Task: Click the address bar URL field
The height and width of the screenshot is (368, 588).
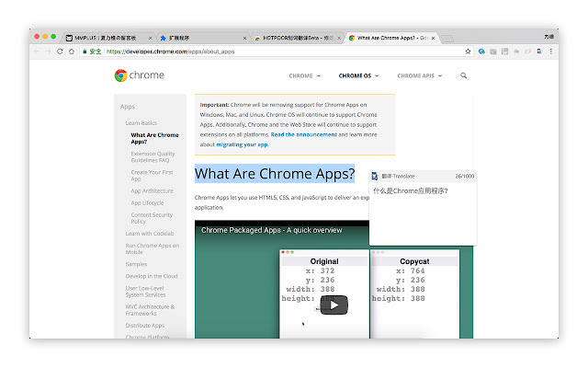Action: coord(276,52)
